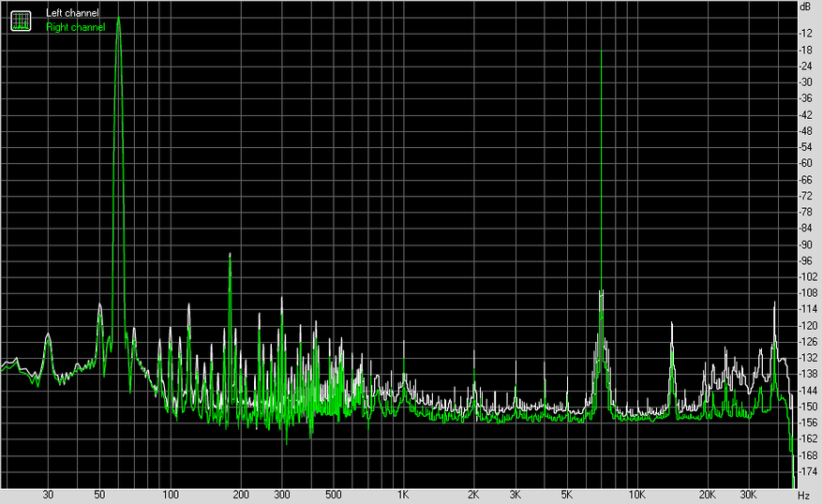Click the 10K frequency label

pos(637,495)
